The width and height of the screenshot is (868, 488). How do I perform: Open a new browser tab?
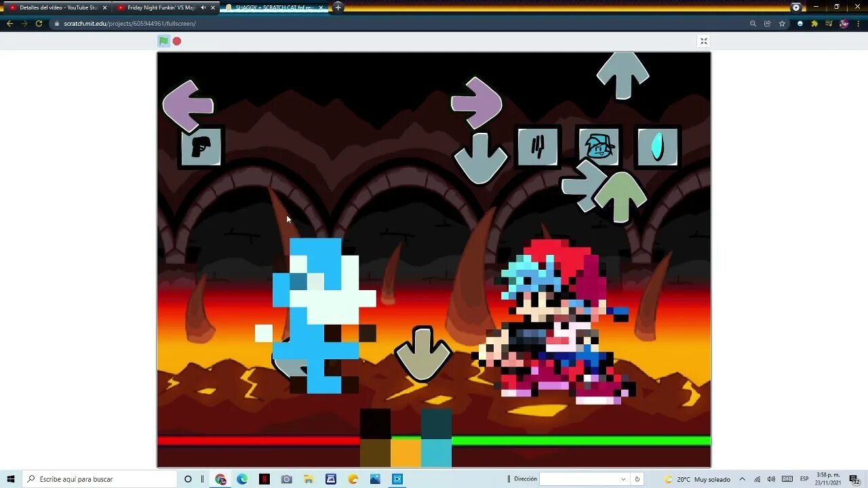coord(338,7)
